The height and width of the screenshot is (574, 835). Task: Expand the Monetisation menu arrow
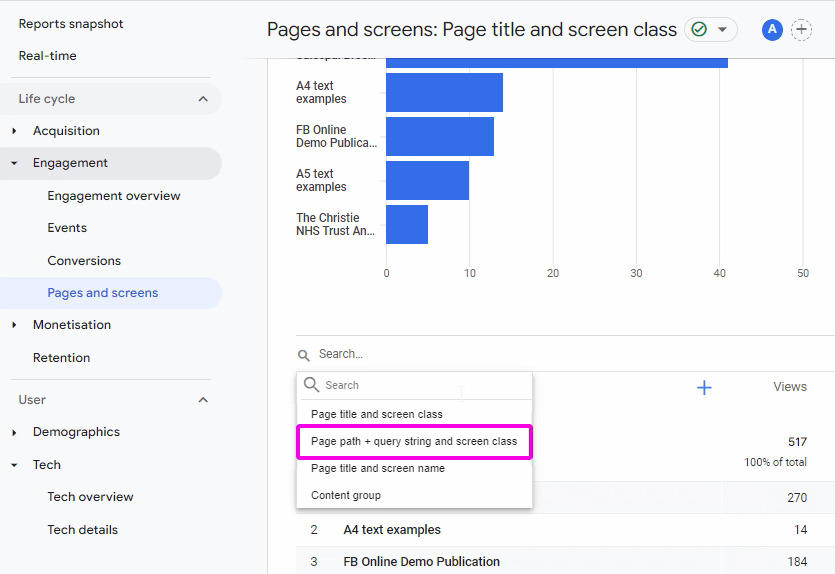[14, 325]
